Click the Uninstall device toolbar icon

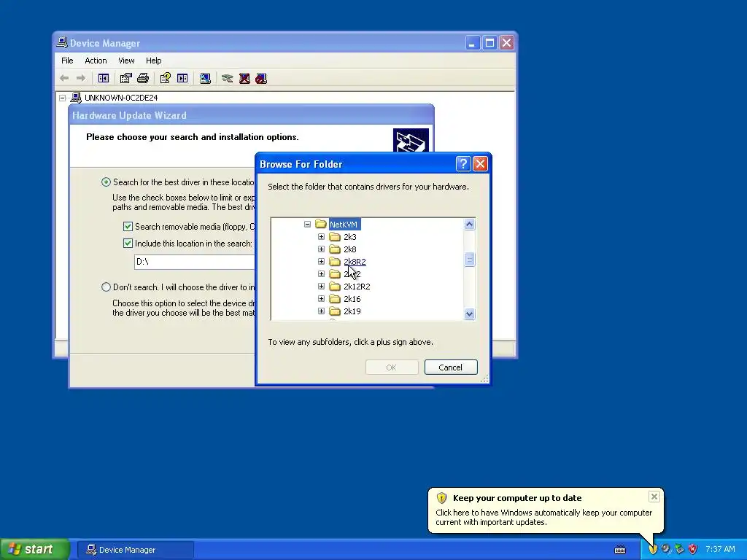tap(244, 78)
